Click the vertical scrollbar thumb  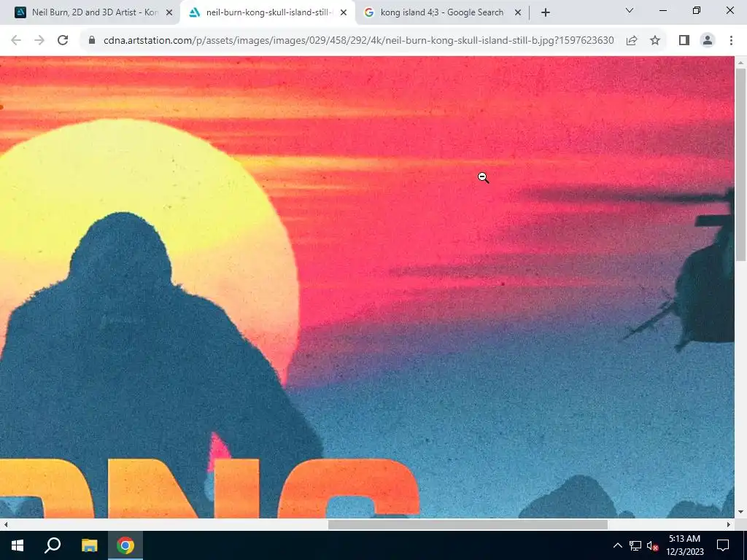[740, 164]
